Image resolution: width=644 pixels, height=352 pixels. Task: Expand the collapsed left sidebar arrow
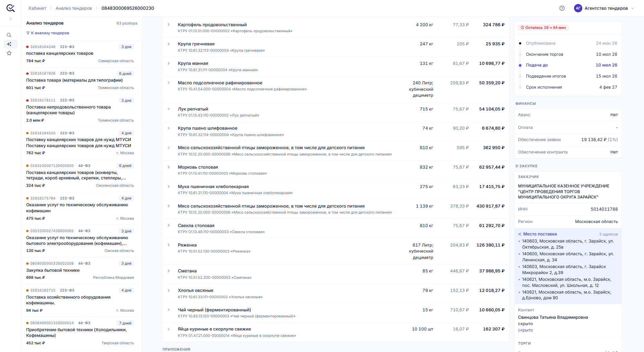click(10, 19)
